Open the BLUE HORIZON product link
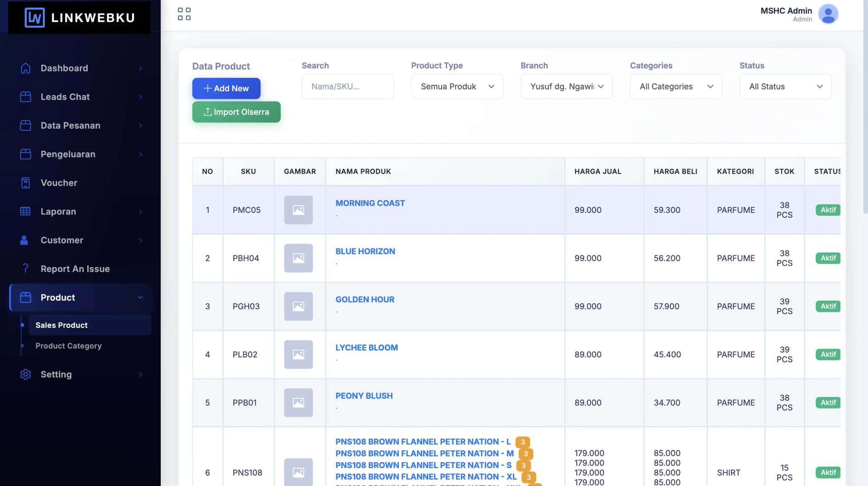Screen dimensions: 868x486 [365, 251]
